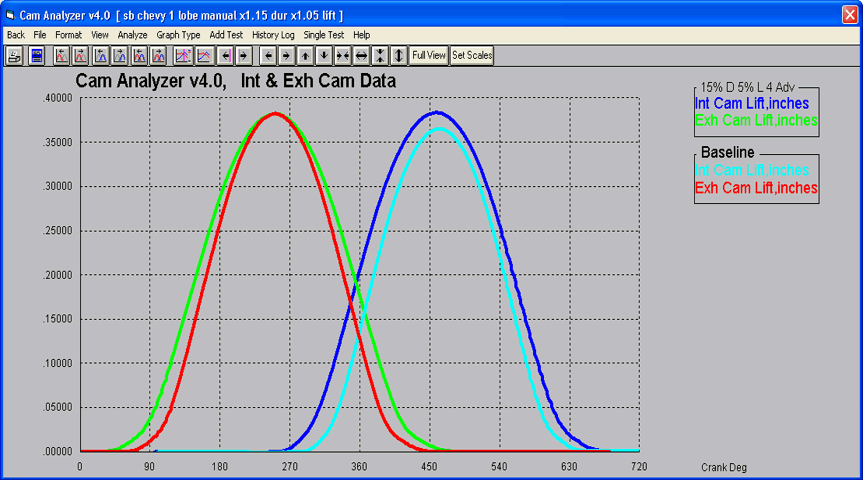Click the plain line-graph icon without the cursor
The width and height of the screenshot is (864, 480).
coord(204,56)
